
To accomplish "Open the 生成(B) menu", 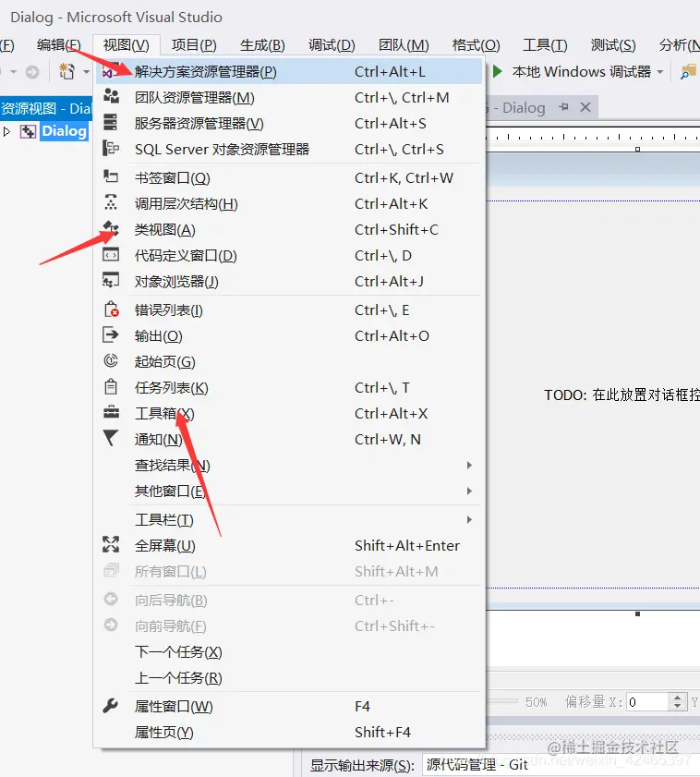I will [x=262, y=45].
